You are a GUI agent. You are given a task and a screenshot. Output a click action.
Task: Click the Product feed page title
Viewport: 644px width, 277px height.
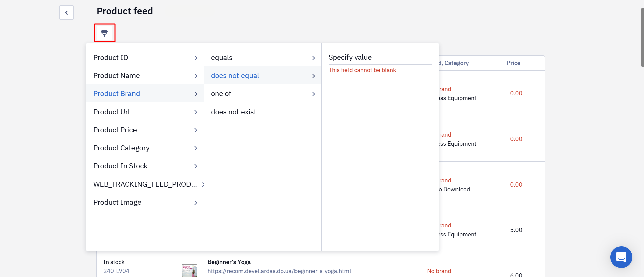click(125, 11)
